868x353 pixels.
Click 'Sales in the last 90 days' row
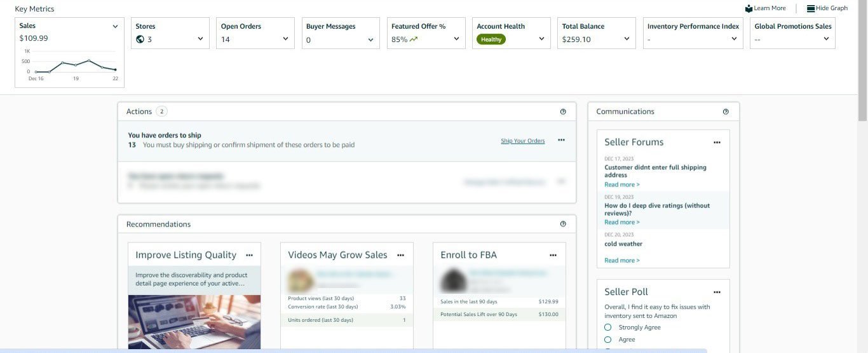pyautogui.click(x=499, y=301)
